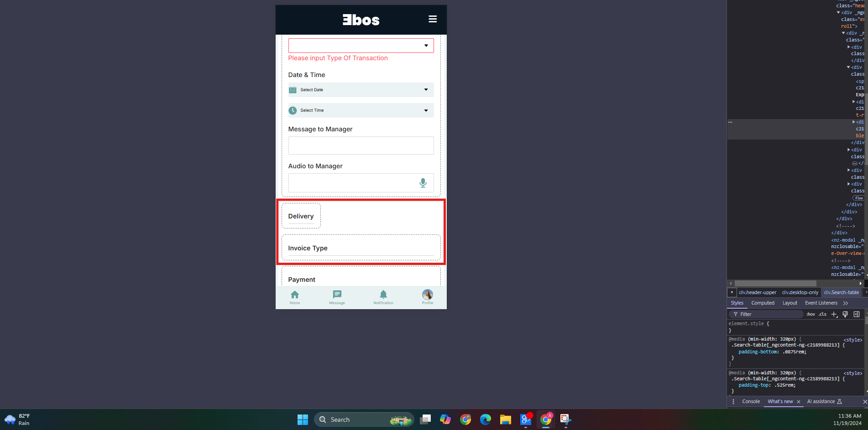Focus the Message to Manager text field

point(361,145)
